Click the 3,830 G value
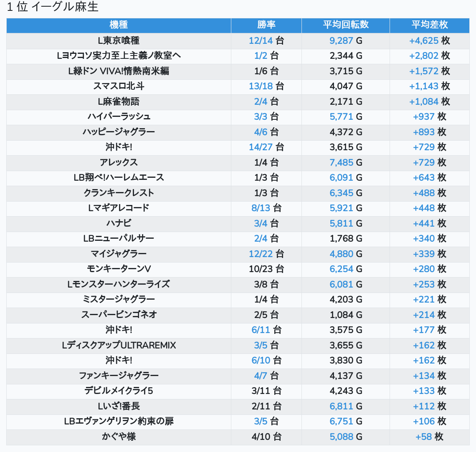The width and height of the screenshot is (476, 452). tap(346, 361)
